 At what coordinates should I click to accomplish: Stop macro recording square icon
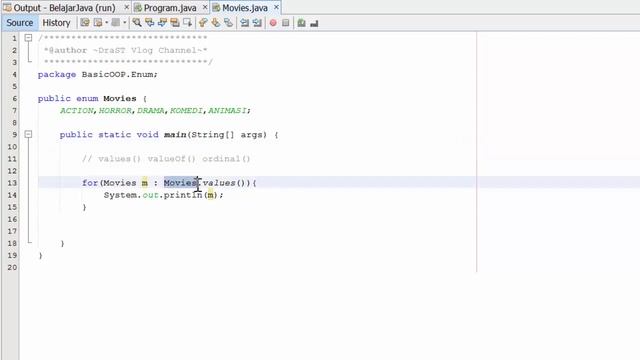(285, 23)
